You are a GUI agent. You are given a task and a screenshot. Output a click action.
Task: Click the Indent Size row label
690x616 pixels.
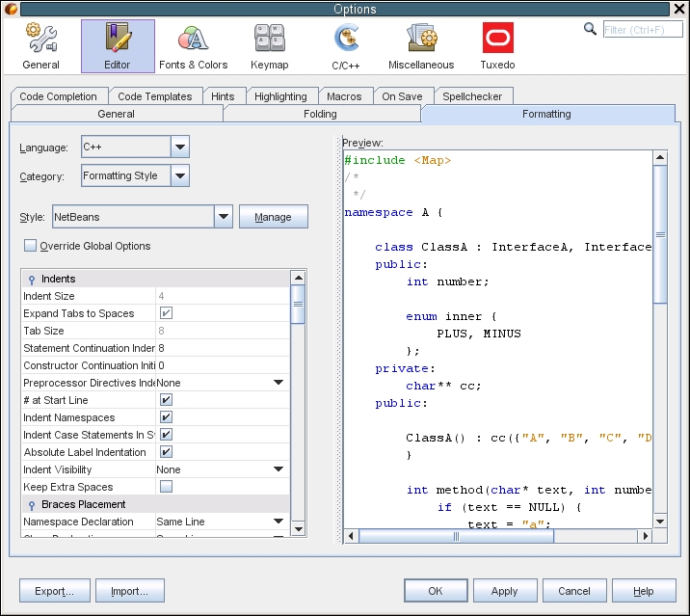click(x=49, y=296)
